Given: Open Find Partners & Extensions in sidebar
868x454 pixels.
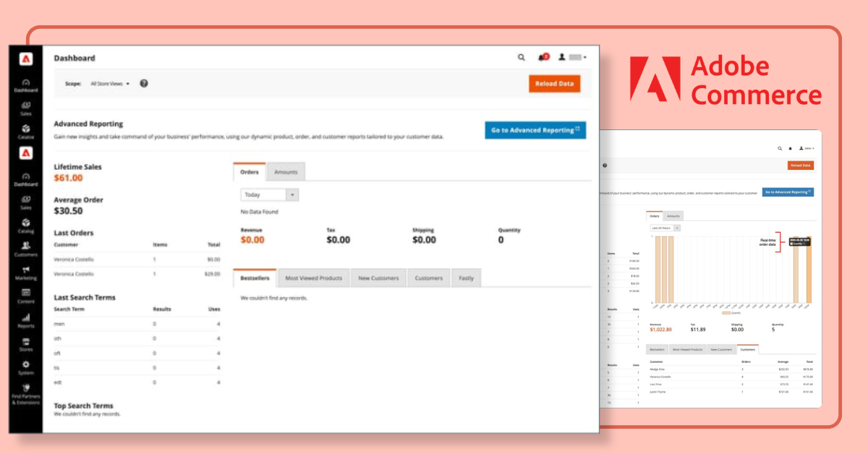Looking at the screenshot, I should [x=25, y=393].
